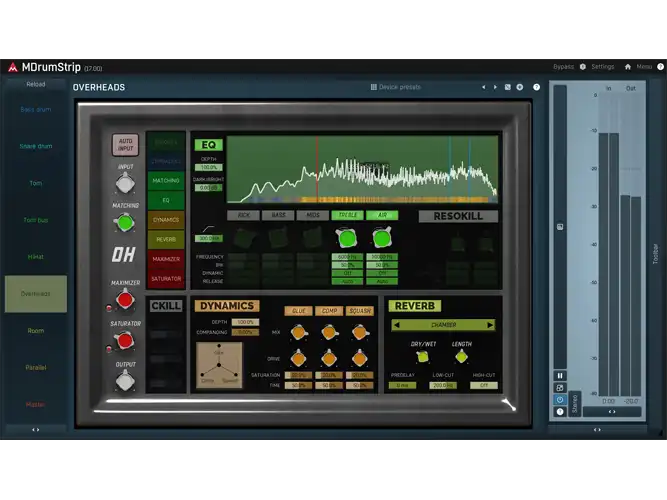Click the high-pass filter shape icon
This screenshot has height=500, width=667.
(x=208, y=229)
